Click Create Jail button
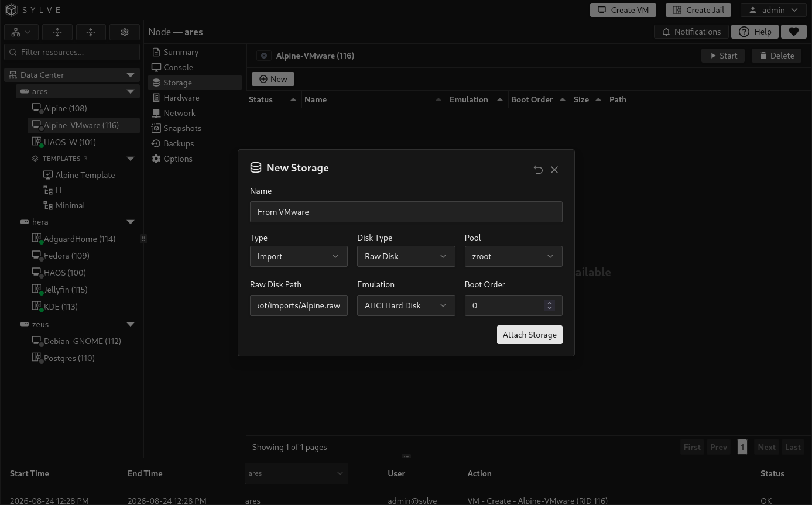 698,10
